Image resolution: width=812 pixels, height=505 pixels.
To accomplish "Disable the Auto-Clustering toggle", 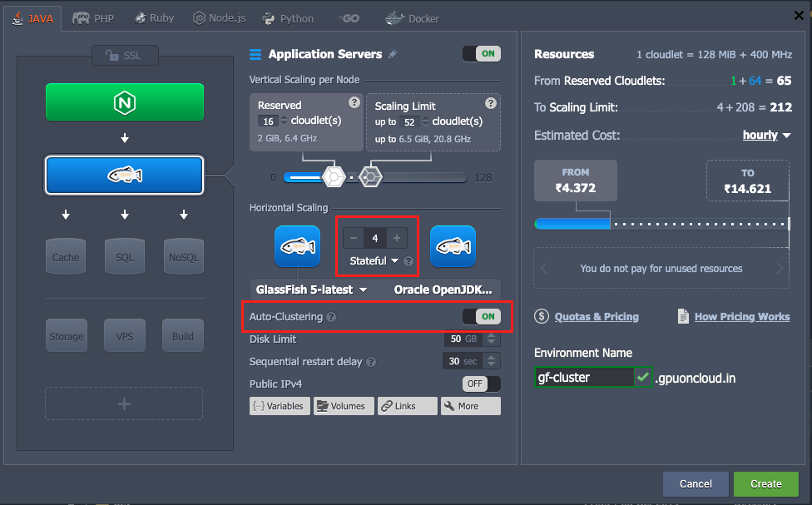I will pos(481,316).
